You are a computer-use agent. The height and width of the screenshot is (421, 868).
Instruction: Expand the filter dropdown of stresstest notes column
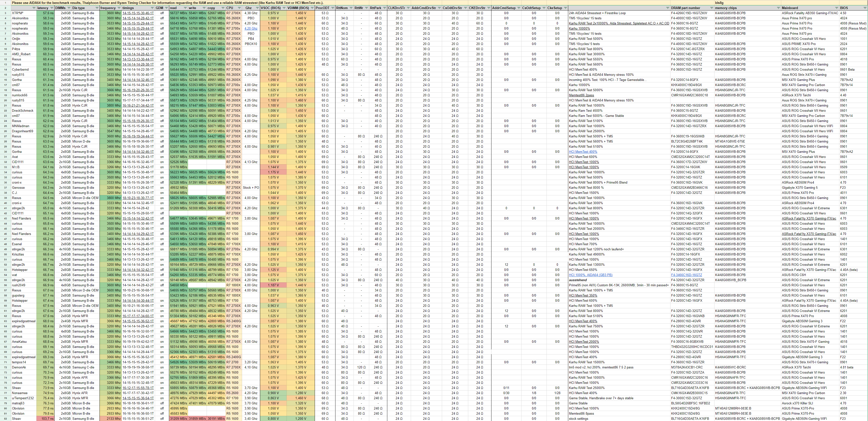click(667, 8)
